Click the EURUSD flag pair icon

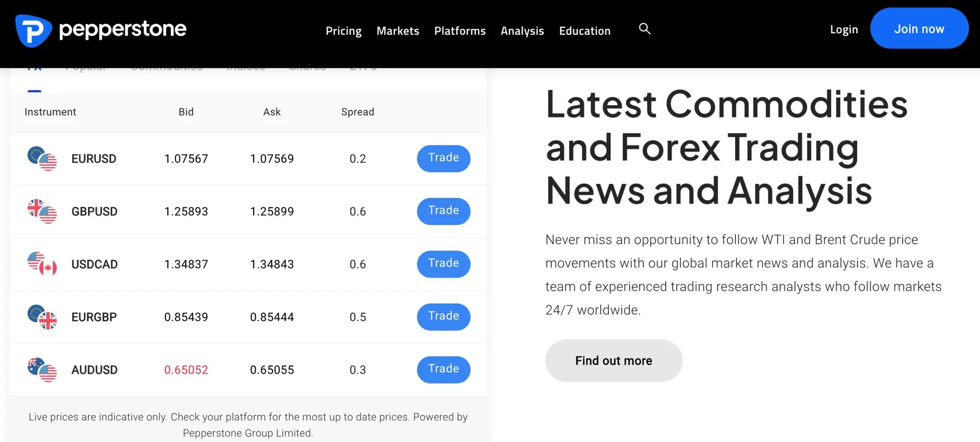42,159
